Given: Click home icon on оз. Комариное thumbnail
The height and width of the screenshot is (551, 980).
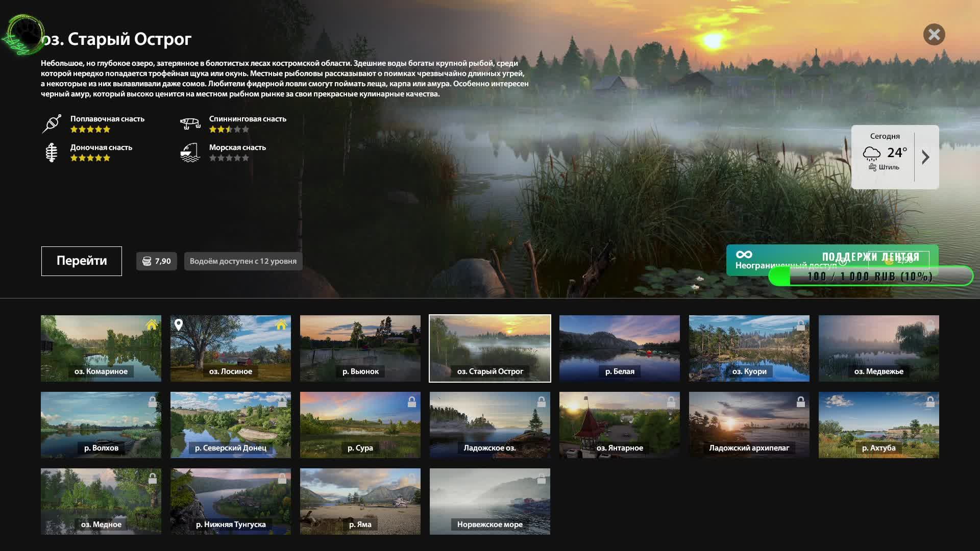Looking at the screenshot, I should click(x=152, y=325).
